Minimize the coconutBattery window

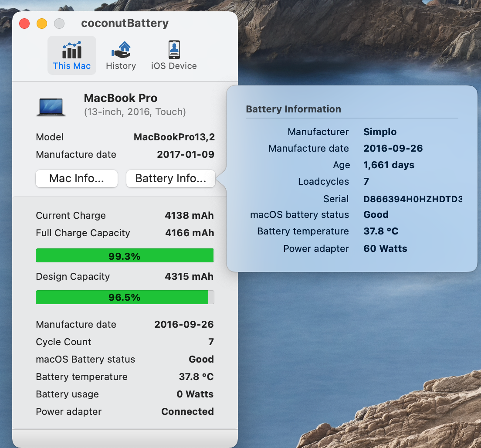click(x=42, y=24)
